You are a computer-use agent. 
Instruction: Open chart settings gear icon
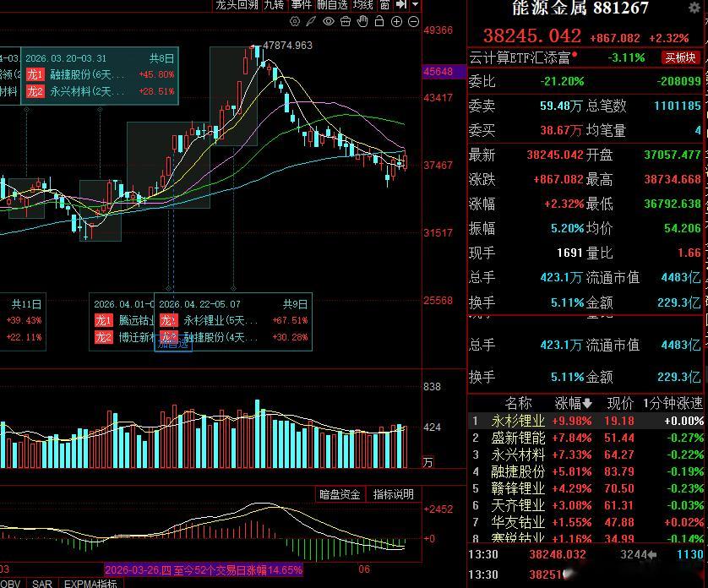tap(294, 21)
